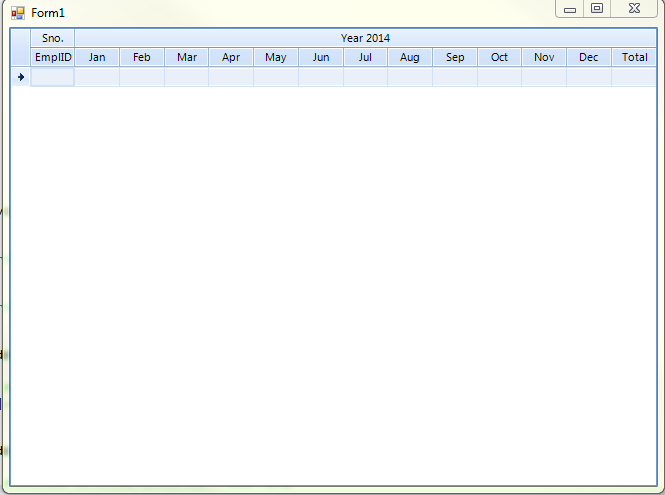Minimize the Form1 window
The height and width of the screenshot is (495, 665).
click(570, 8)
